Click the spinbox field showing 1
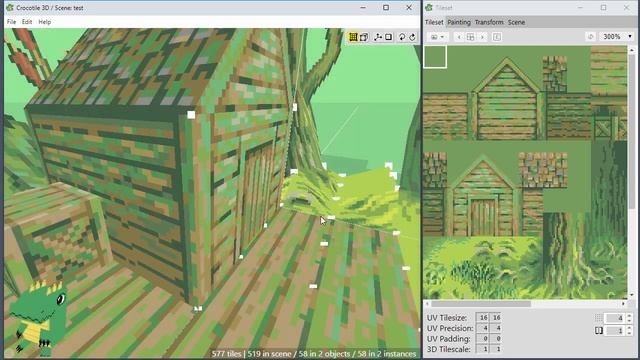Viewport: 640px width, 360px height. tap(615, 331)
